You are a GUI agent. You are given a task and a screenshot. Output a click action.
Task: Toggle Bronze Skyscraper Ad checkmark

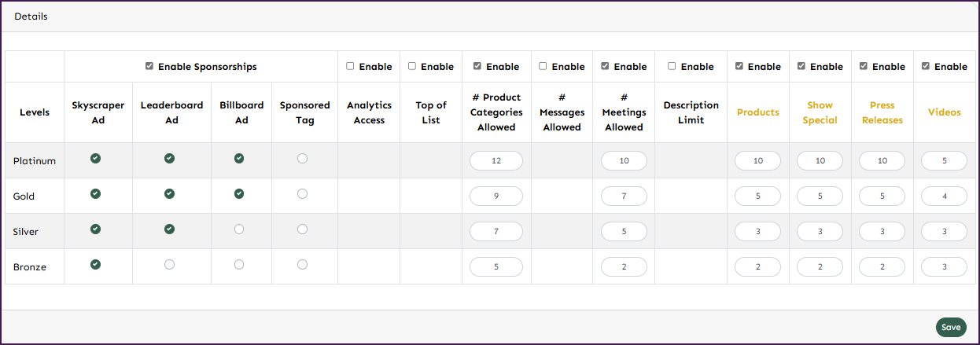[95, 265]
